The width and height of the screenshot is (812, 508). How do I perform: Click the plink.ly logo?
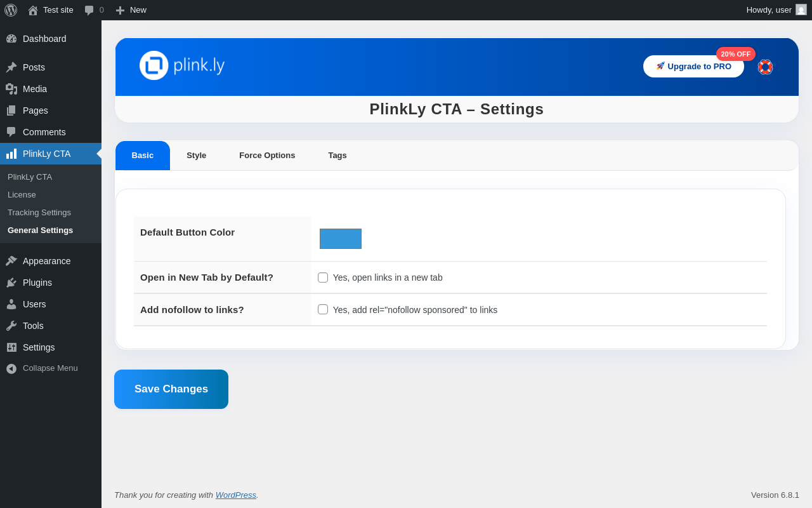[x=182, y=65]
